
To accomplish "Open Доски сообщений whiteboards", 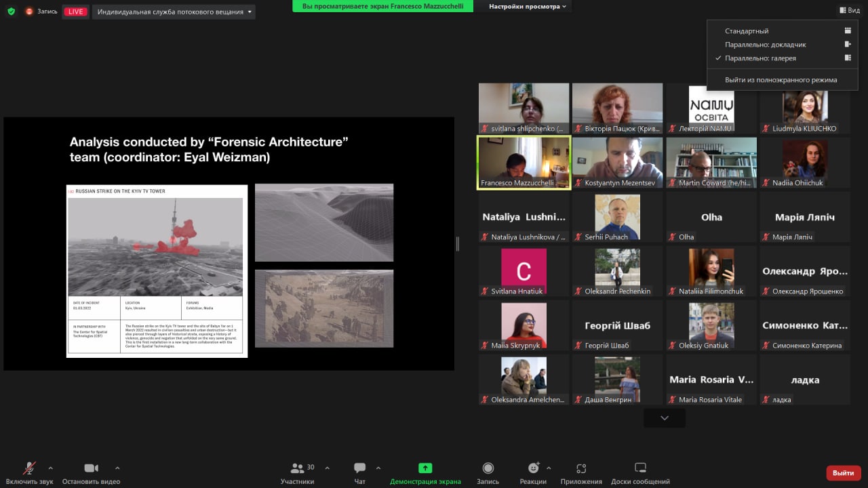I will click(640, 472).
